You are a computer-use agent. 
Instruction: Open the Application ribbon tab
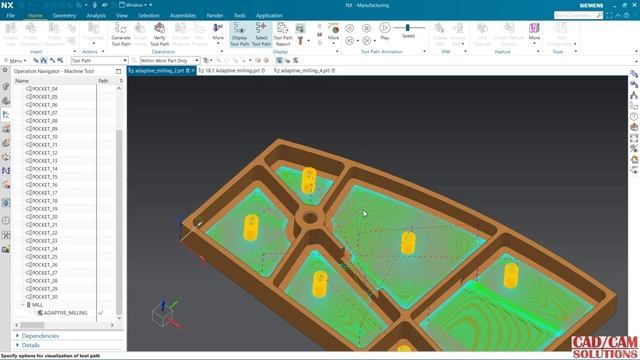(x=269, y=16)
